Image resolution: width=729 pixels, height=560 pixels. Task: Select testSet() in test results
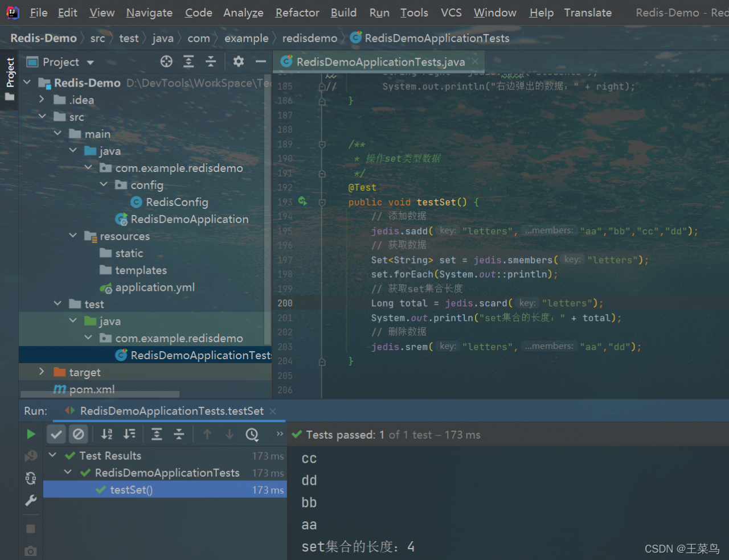click(165, 489)
